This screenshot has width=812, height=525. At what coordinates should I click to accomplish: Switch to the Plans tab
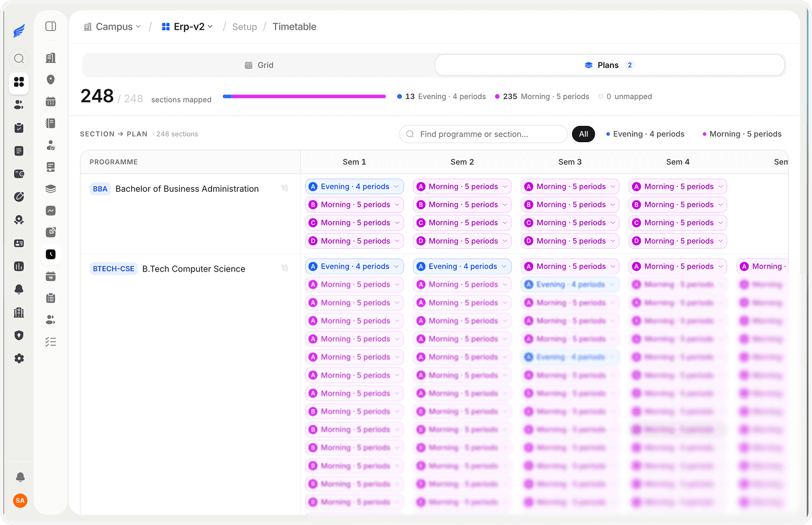coord(609,65)
